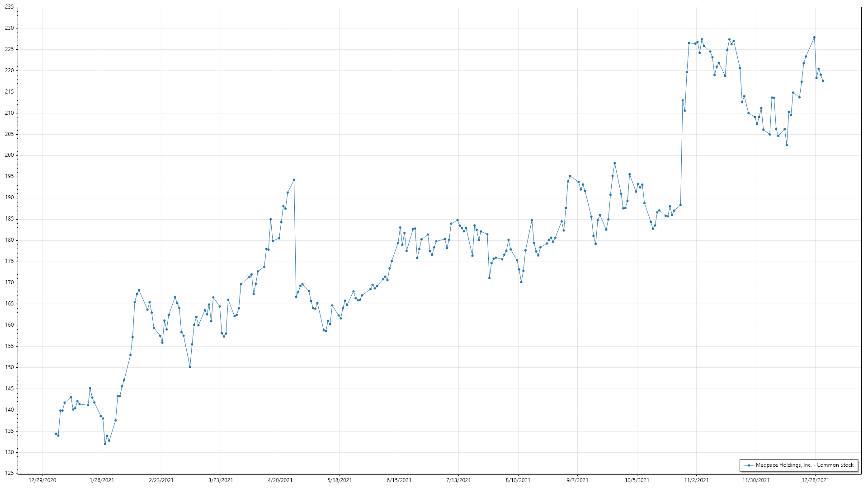Click the 11/2/2021 x-axis label
This screenshot has height=488, width=868.
696,480
